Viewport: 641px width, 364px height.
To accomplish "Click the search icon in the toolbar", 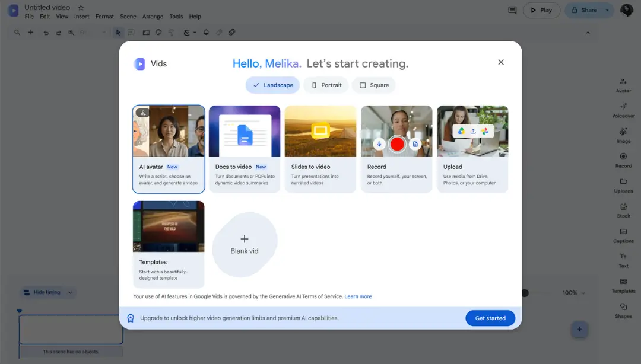I will point(17,32).
